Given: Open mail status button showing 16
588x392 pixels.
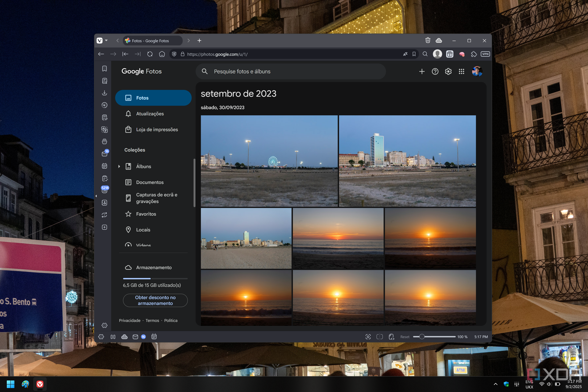Looking at the screenshot, I should click(139, 337).
